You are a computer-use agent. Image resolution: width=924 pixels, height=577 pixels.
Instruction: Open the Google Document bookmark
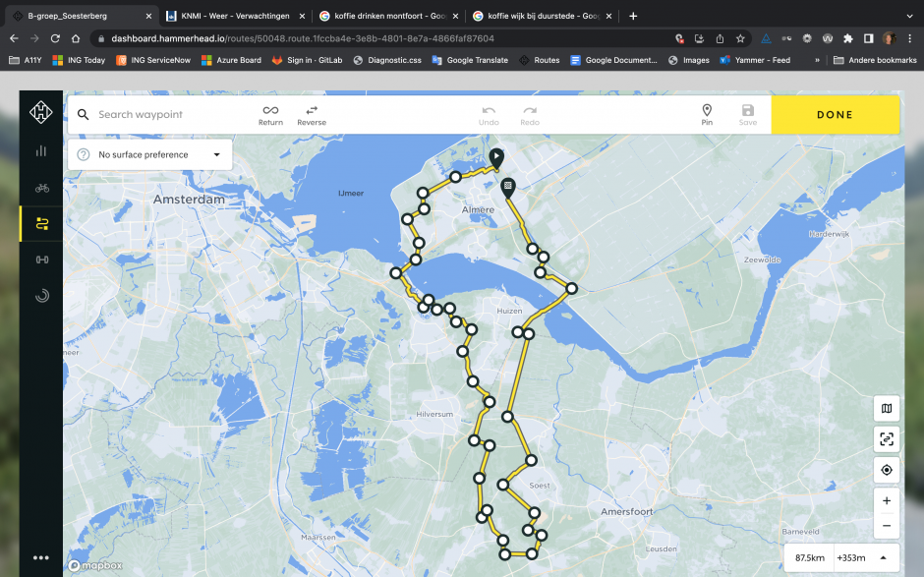[613, 60]
